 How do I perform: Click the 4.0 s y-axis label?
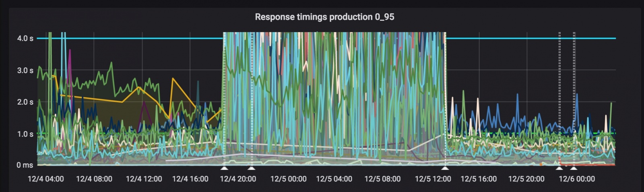pos(25,38)
